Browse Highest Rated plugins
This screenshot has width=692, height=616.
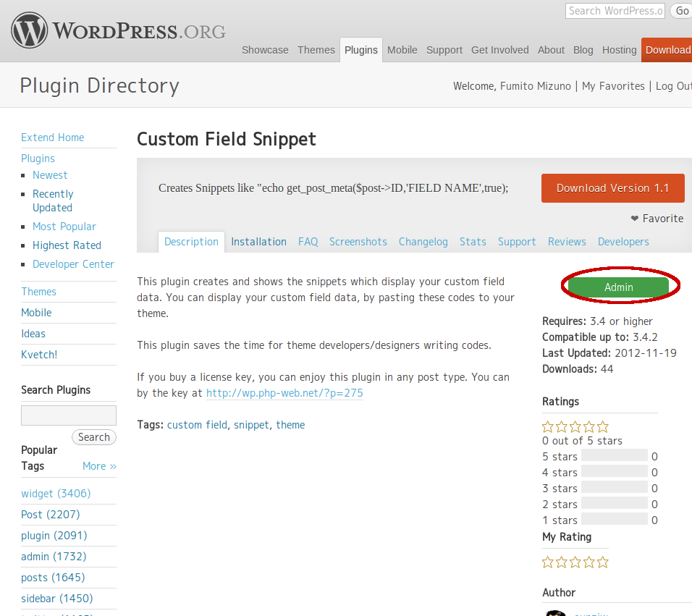[67, 245]
